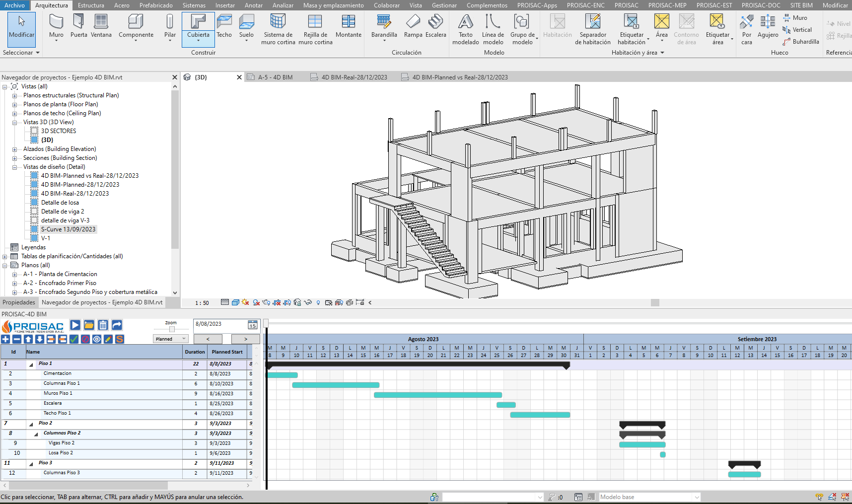
Task: Click the previous '<' timeline button
Action: [208, 339]
